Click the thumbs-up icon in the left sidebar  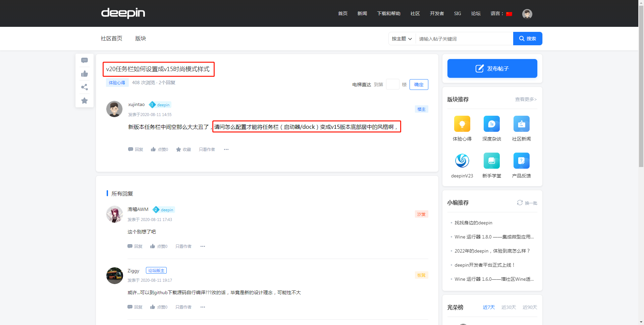pos(85,74)
